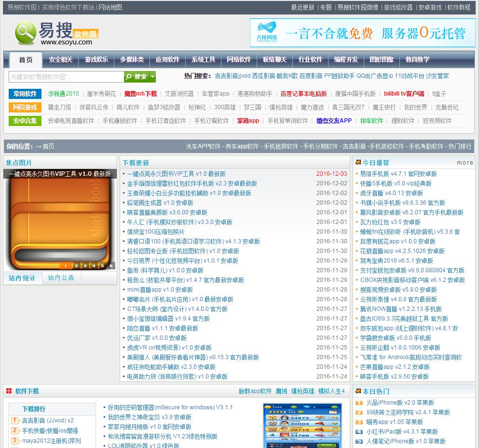Click the 本日热门 header flag icon
Viewport: 480px width, 448px height.
(x=358, y=391)
